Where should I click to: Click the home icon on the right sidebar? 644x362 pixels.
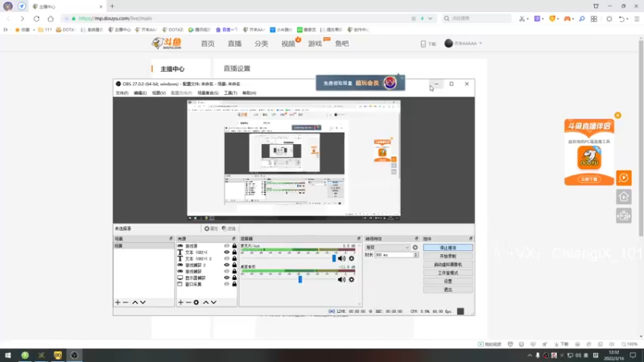pyautogui.click(x=624, y=197)
